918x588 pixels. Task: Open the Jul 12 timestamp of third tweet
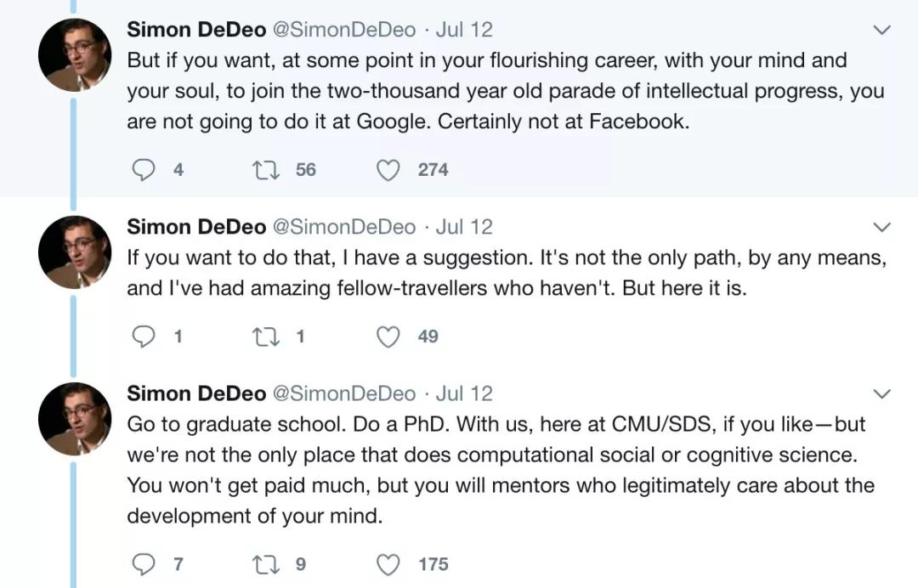pos(464,393)
